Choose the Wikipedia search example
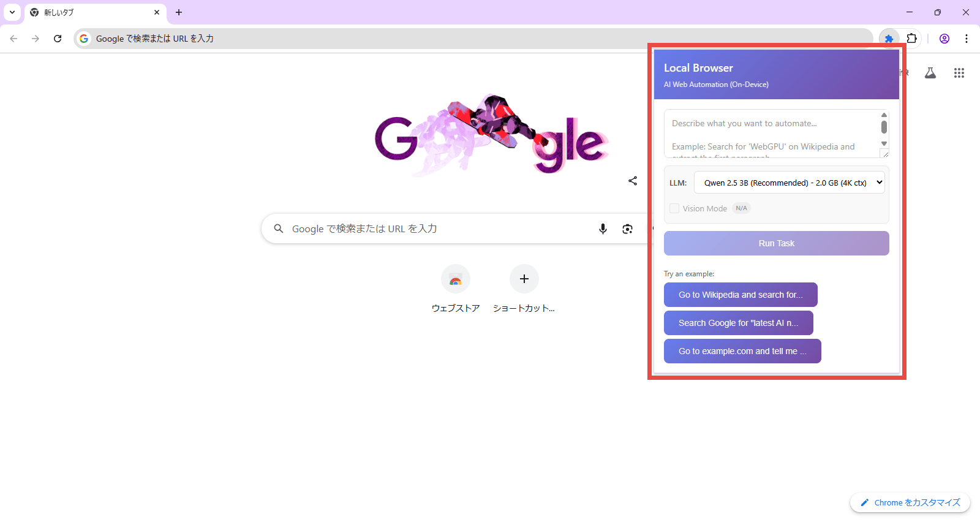The height and width of the screenshot is (522, 980). point(741,295)
